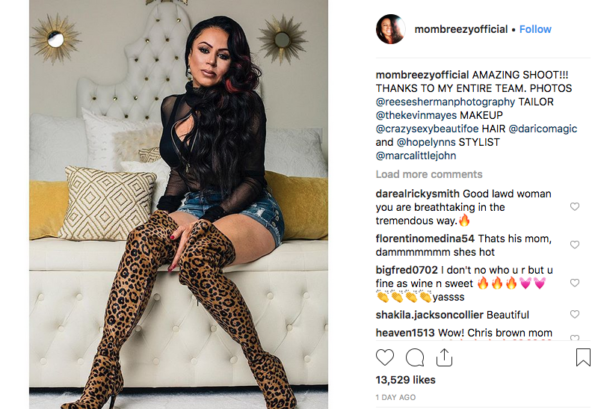Like shakila.jacksoncollier's comment heart
The height and width of the screenshot is (409, 595).
pyautogui.click(x=575, y=314)
